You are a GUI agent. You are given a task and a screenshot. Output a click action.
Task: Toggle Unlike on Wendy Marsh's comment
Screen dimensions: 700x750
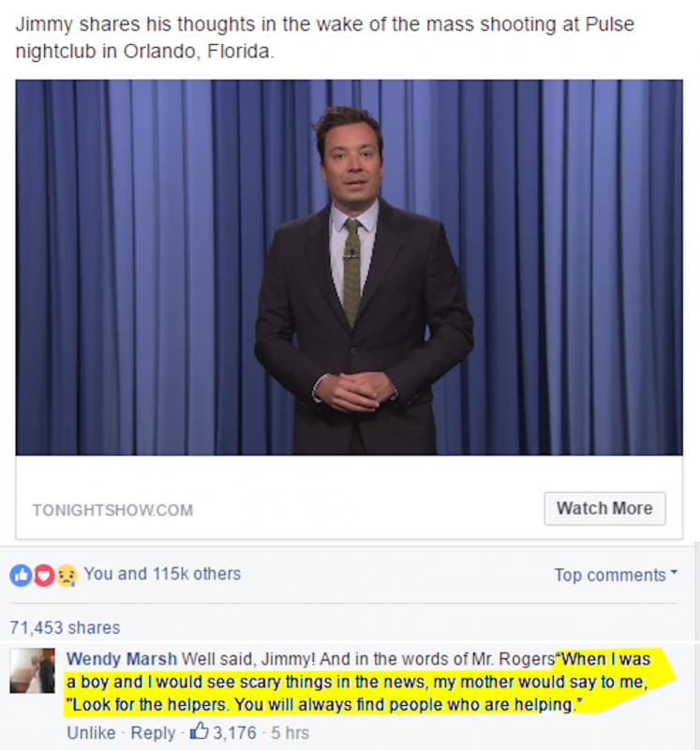pos(91,732)
